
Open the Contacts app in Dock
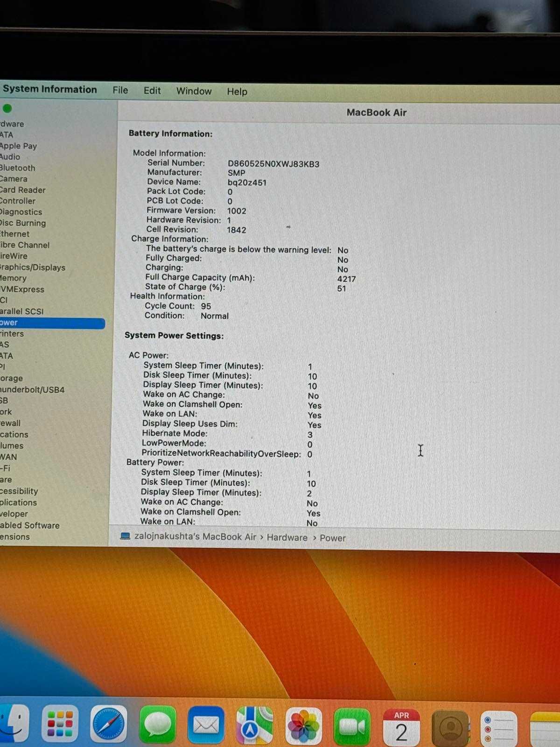click(450, 727)
